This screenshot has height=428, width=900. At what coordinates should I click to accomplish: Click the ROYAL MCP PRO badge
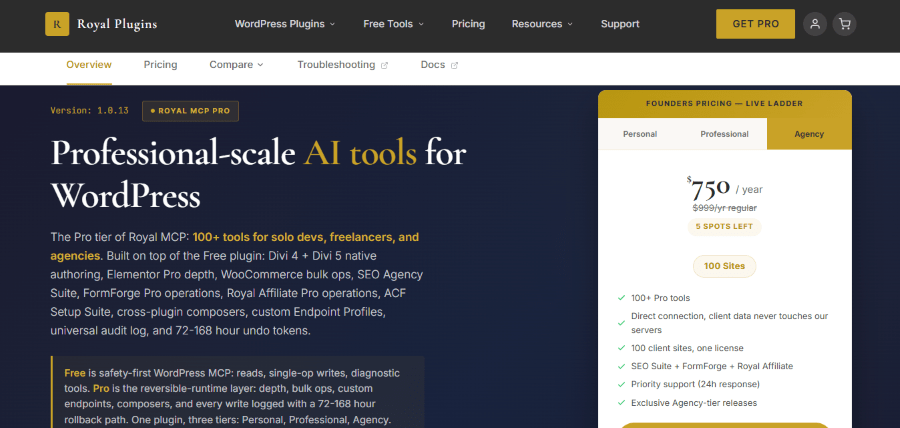pyautogui.click(x=191, y=111)
